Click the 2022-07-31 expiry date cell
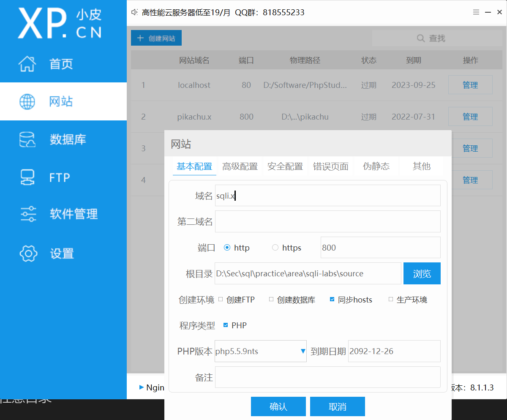This screenshot has width=507, height=420. click(x=413, y=117)
